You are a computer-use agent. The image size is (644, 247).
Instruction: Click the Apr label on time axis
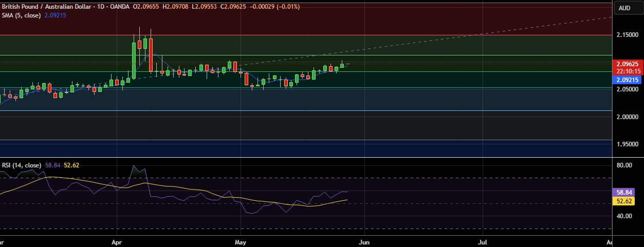click(117, 241)
